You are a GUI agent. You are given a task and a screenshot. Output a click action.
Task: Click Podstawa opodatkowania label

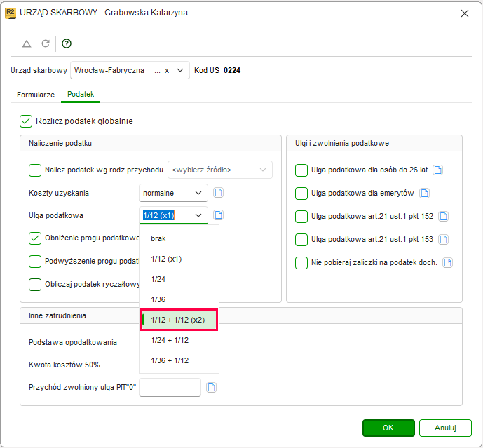pyautogui.click(x=73, y=342)
